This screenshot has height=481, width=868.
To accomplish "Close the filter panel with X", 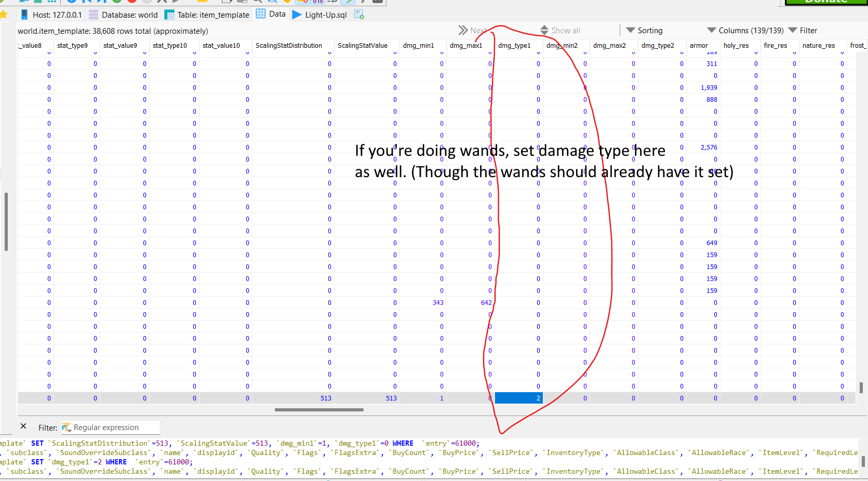I will tap(23, 426).
